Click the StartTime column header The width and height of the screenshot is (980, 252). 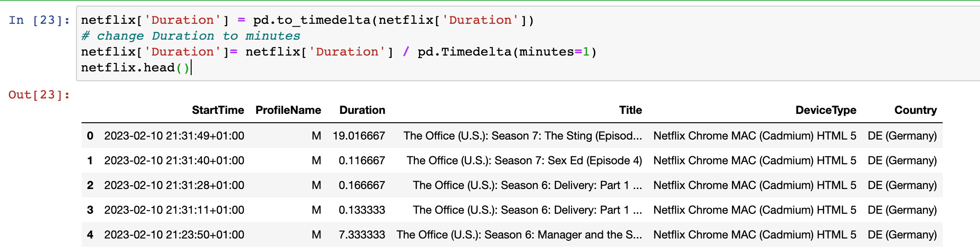point(218,110)
